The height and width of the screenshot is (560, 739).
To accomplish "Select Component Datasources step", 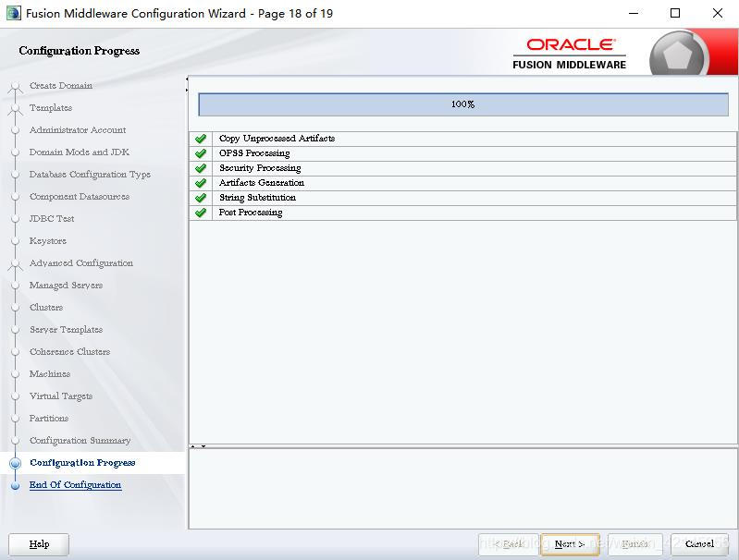I will (x=80, y=197).
